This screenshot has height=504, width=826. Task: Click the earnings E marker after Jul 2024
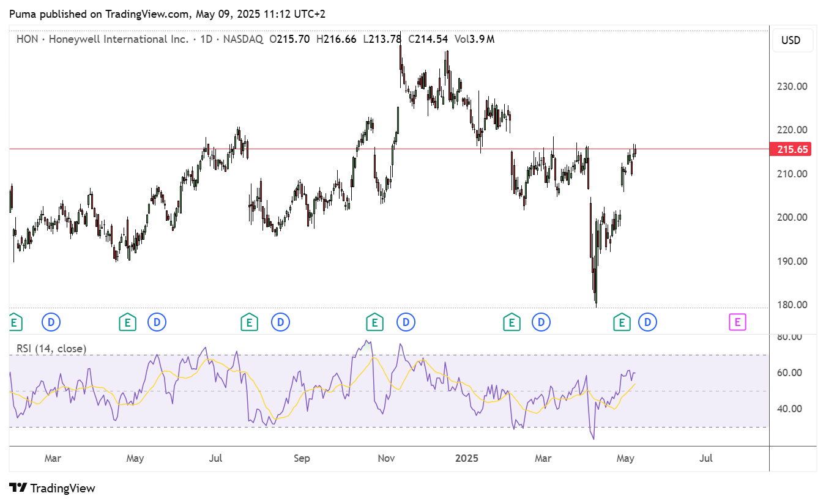pyautogui.click(x=248, y=322)
